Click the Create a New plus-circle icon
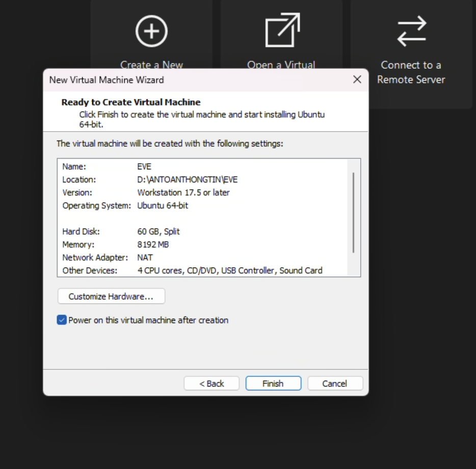This screenshot has height=469, width=476. 151,31
